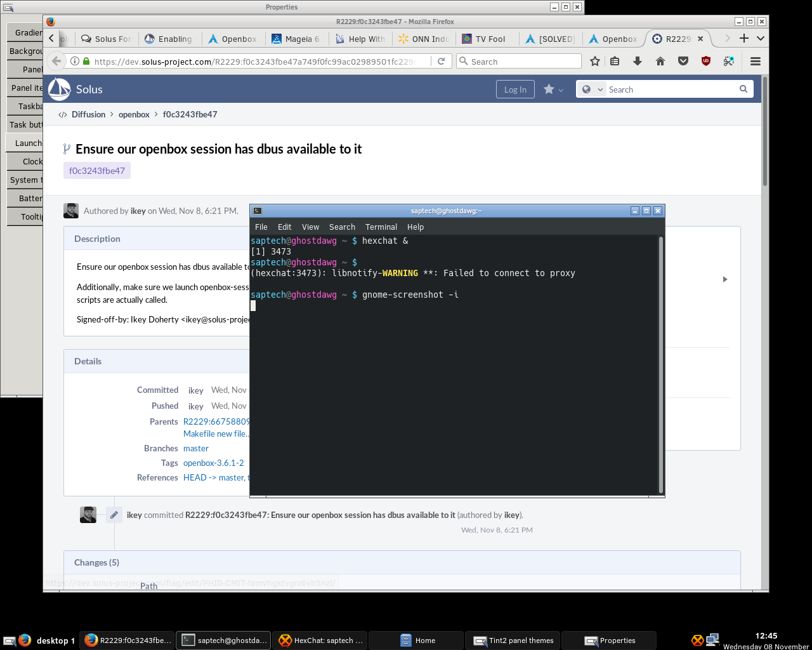Open the list all tabs dropdown
Screen dimensions: 812x650
761,38
